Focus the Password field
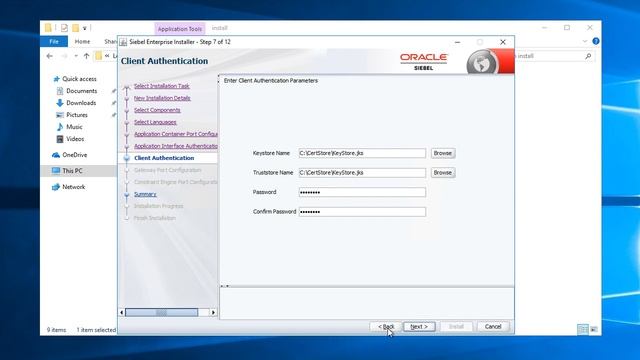The height and width of the screenshot is (360, 640). click(x=362, y=192)
